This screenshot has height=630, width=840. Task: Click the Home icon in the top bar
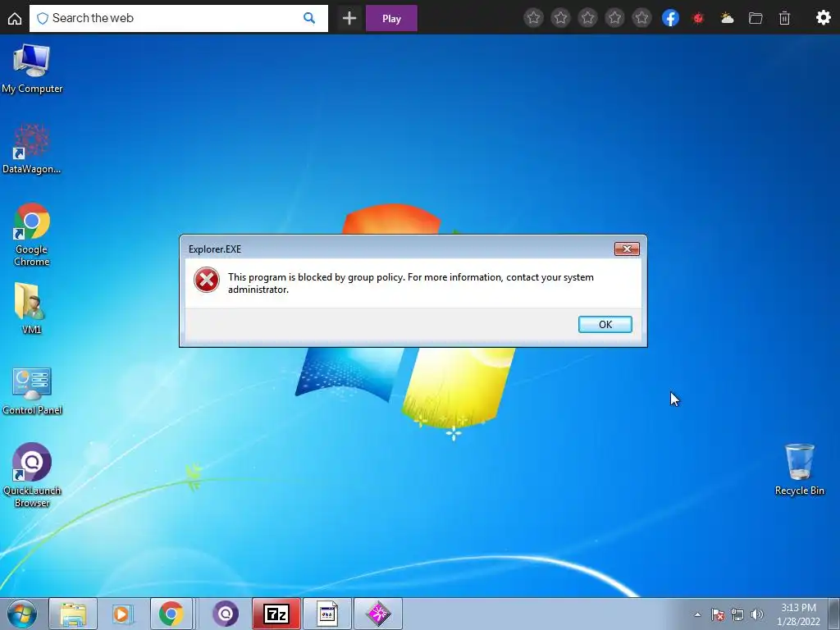coord(15,18)
